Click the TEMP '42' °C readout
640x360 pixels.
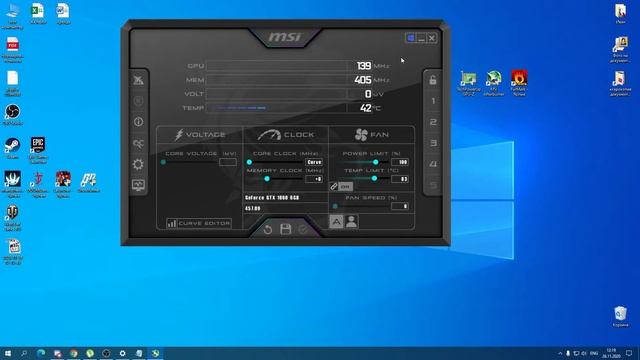click(366, 108)
